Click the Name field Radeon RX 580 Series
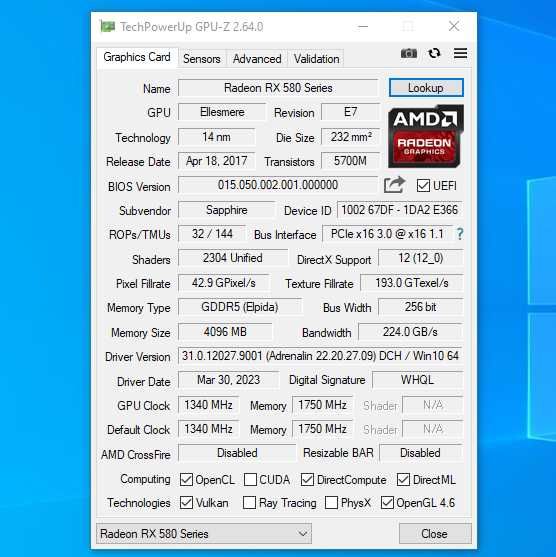The width and height of the screenshot is (556, 557). tap(278, 88)
